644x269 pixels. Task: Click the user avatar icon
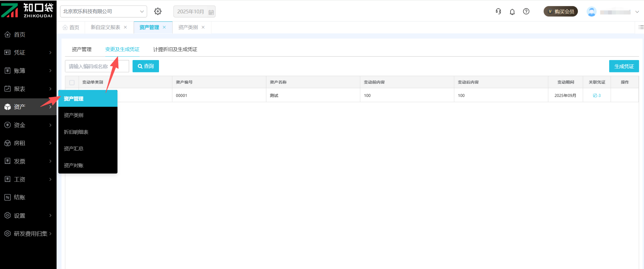(591, 12)
